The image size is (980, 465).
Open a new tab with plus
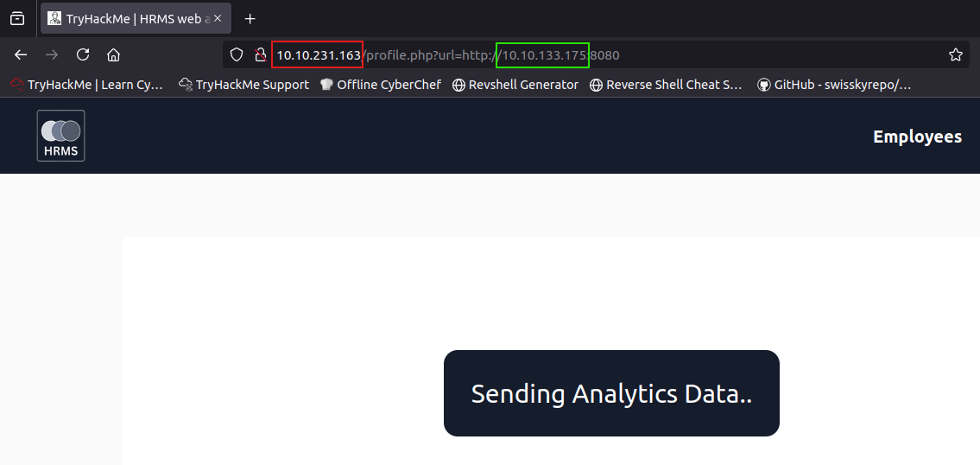[x=250, y=19]
